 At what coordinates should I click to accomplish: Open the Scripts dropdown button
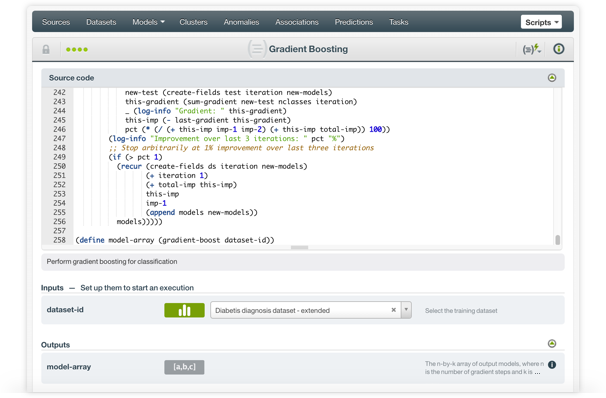pos(541,22)
